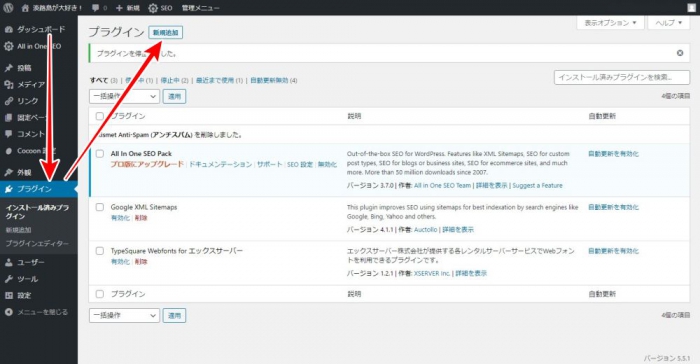Screen dimensions: 700x364
Task: Focus the installed plugins search field
Action: (622, 77)
